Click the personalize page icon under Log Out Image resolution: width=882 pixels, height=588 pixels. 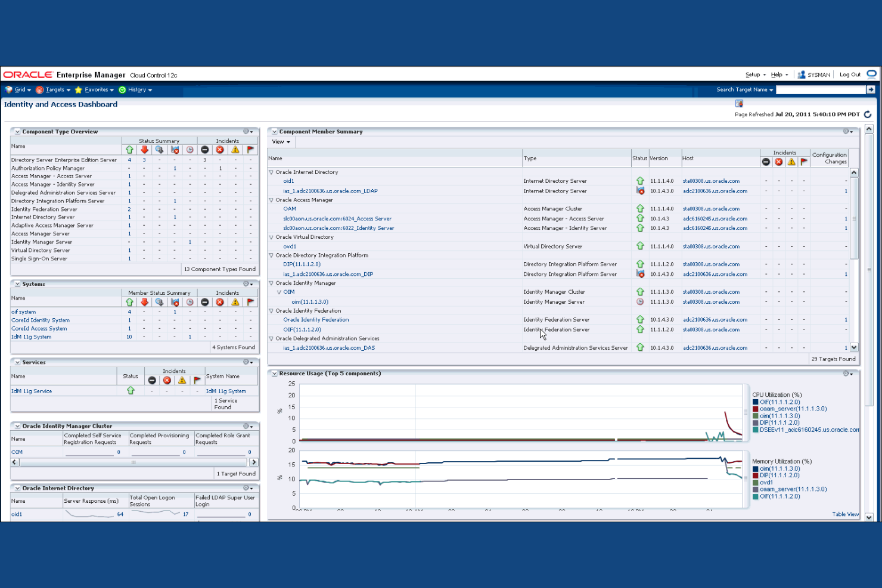pyautogui.click(x=739, y=103)
